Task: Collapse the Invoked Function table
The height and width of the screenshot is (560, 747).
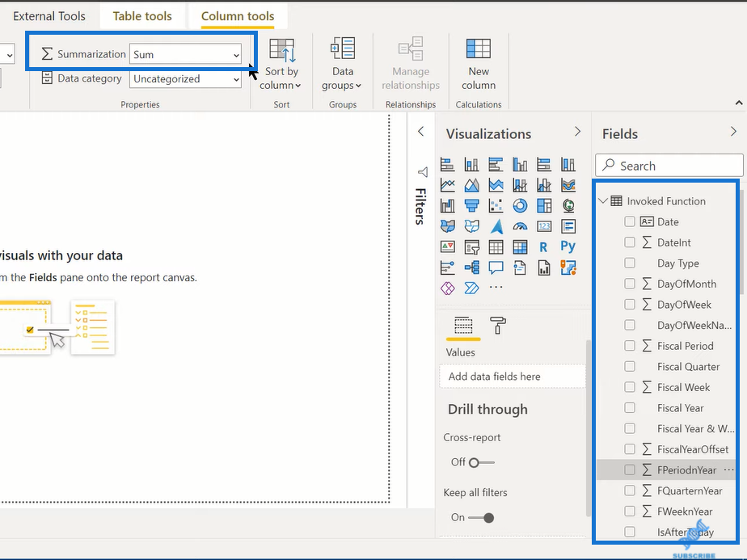Action: click(x=602, y=201)
